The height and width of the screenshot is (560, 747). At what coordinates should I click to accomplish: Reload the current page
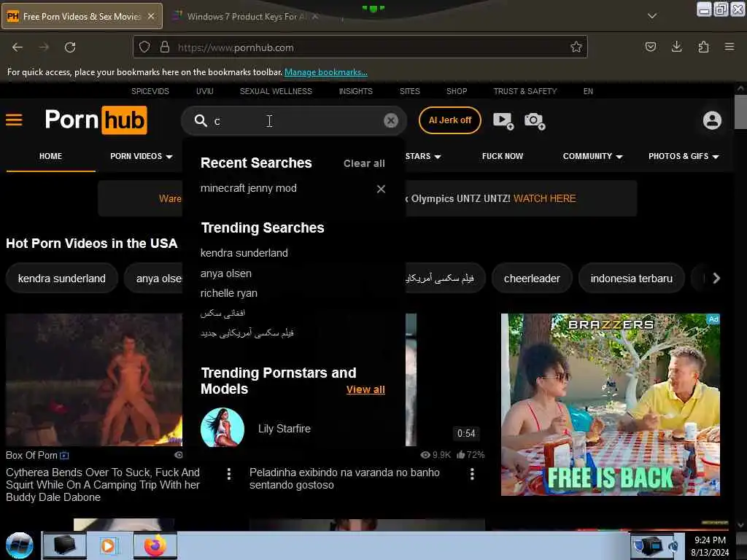click(x=70, y=47)
